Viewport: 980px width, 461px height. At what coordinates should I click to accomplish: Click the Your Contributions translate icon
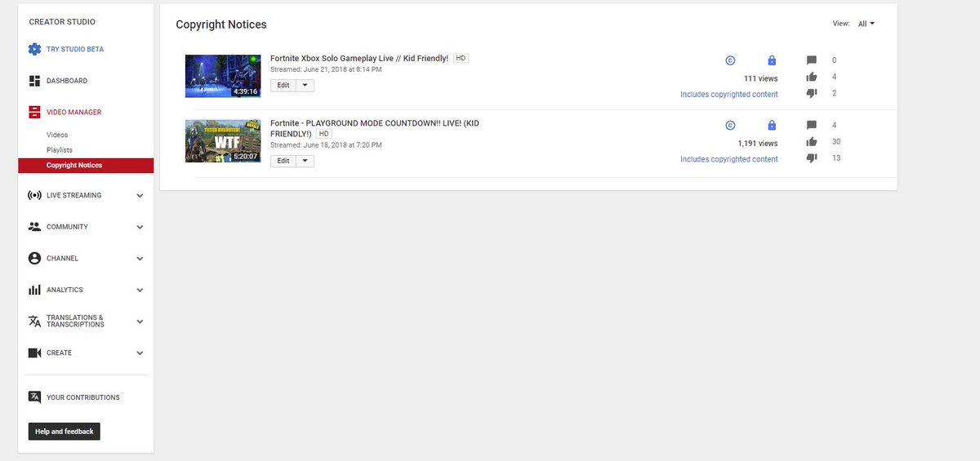click(x=34, y=397)
